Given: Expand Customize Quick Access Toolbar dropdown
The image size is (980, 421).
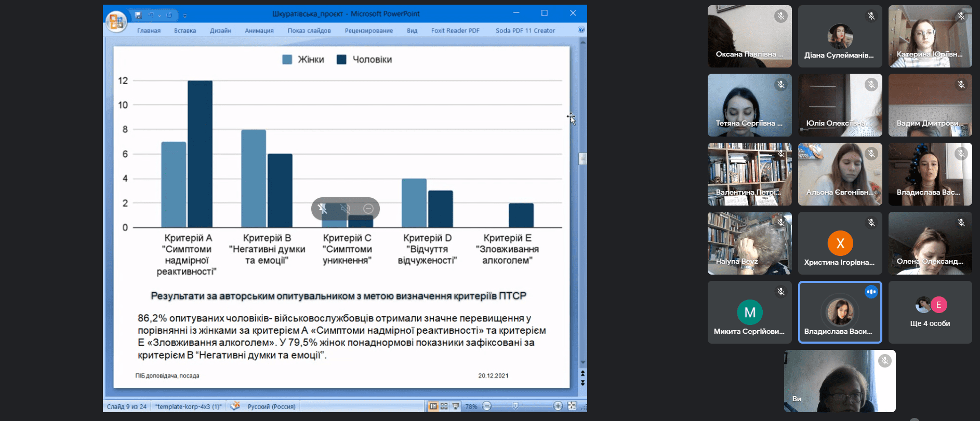Looking at the screenshot, I should pyautogui.click(x=185, y=16).
